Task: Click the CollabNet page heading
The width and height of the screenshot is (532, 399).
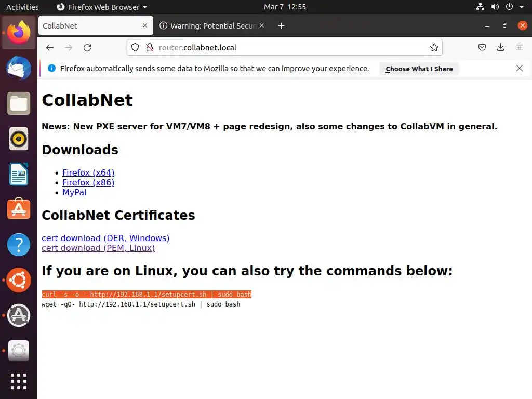Action: 87,100
